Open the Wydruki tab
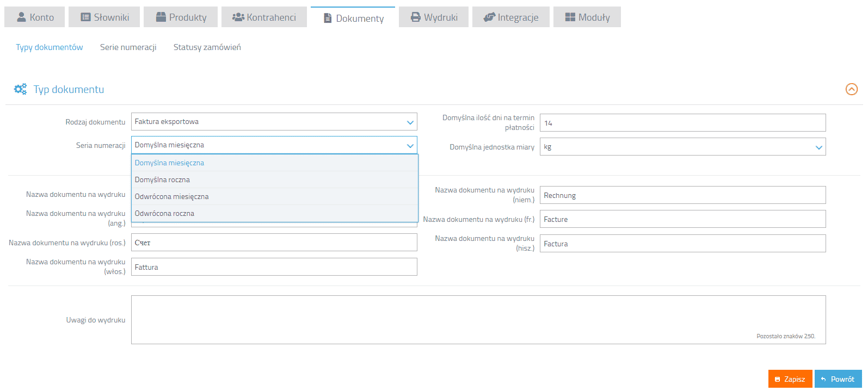The image size is (868, 391). [x=434, y=17]
